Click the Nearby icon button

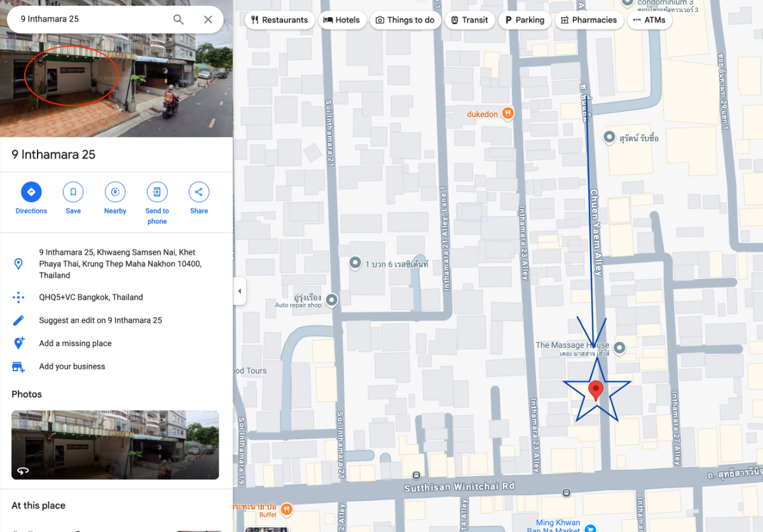[x=115, y=192]
